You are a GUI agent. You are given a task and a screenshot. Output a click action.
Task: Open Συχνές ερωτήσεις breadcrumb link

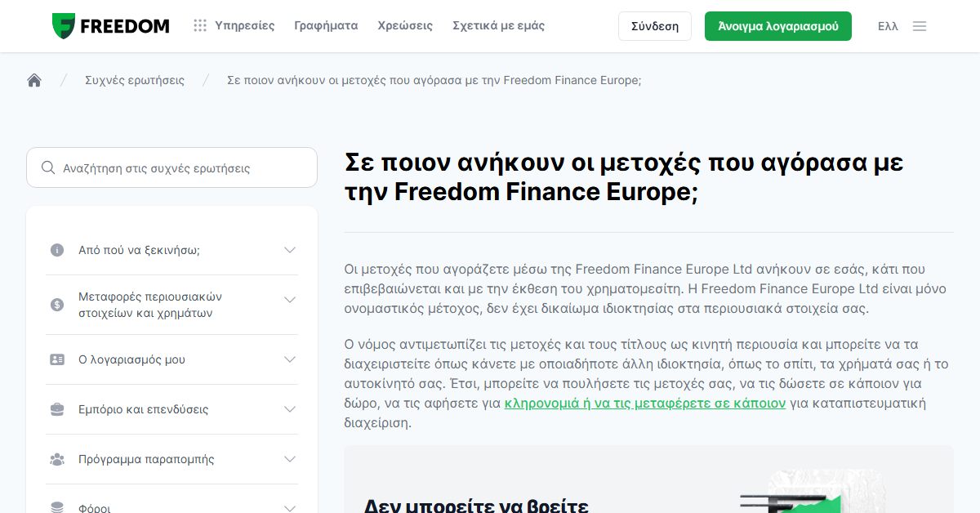[135, 80]
